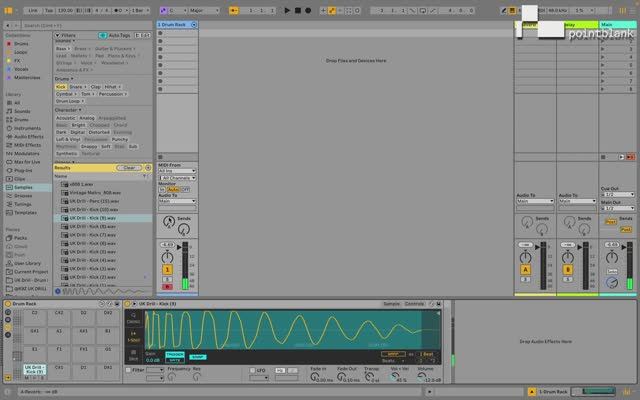Open the Audio Effects library category

pos(29,137)
